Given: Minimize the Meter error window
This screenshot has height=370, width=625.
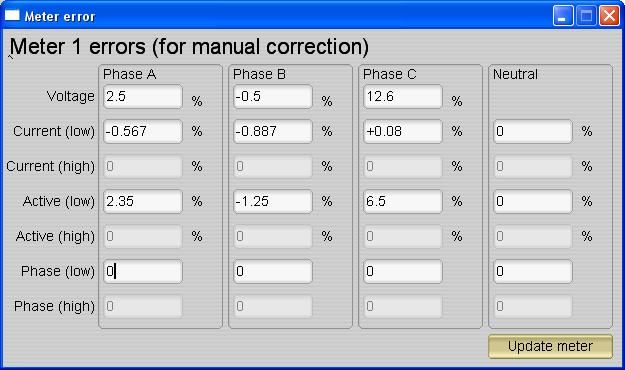Looking at the screenshot, I should coord(563,16).
